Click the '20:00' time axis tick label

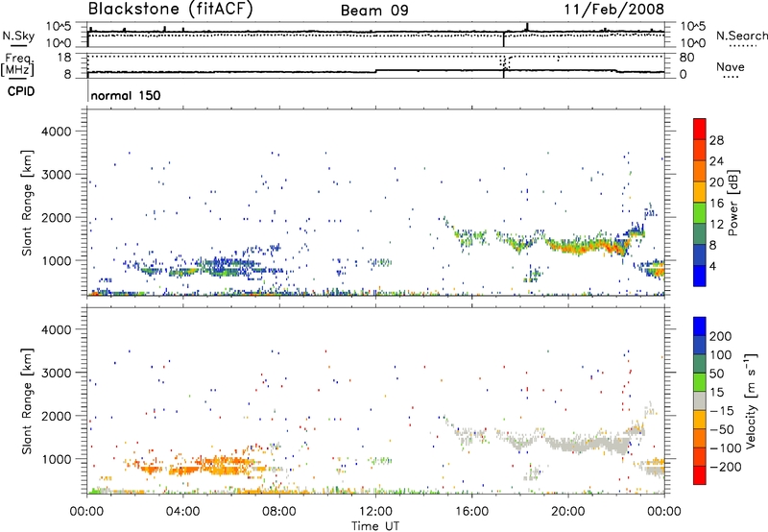568,512
